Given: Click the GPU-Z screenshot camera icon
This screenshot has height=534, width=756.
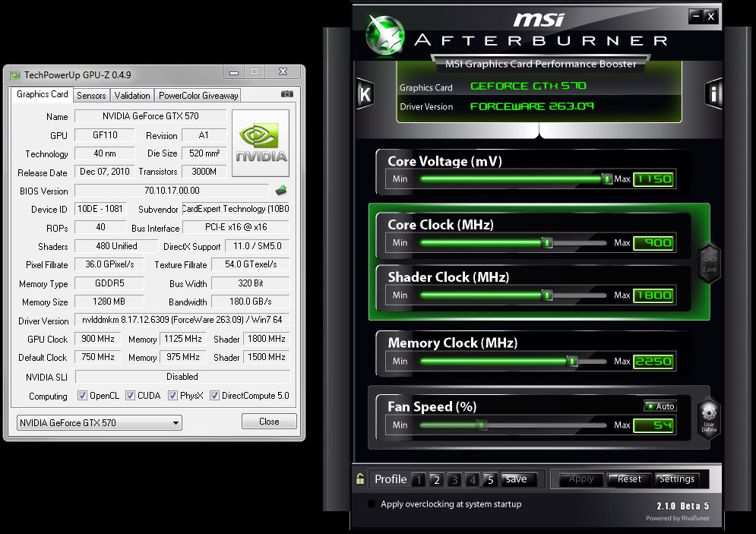Looking at the screenshot, I should click(287, 94).
